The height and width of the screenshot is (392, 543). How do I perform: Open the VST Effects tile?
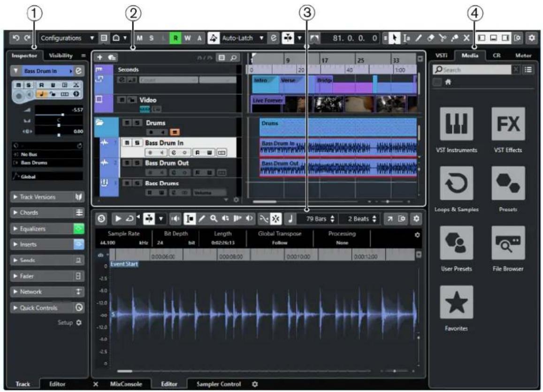(508, 123)
